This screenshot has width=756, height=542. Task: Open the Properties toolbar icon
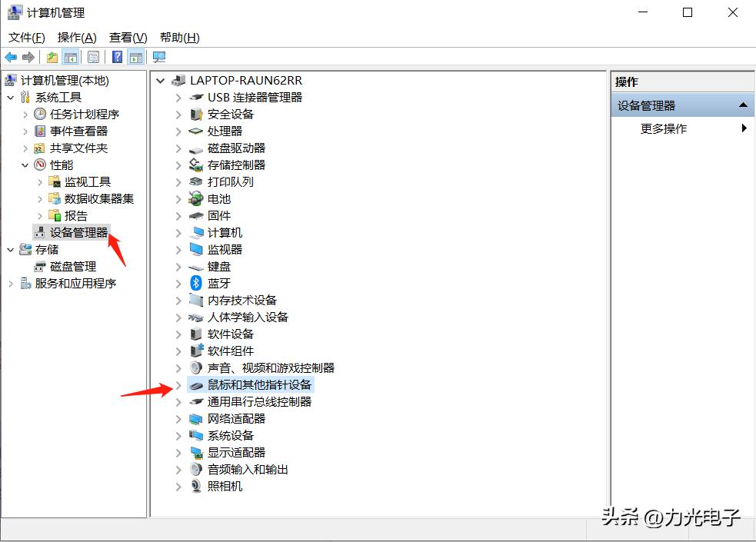pos(93,57)
